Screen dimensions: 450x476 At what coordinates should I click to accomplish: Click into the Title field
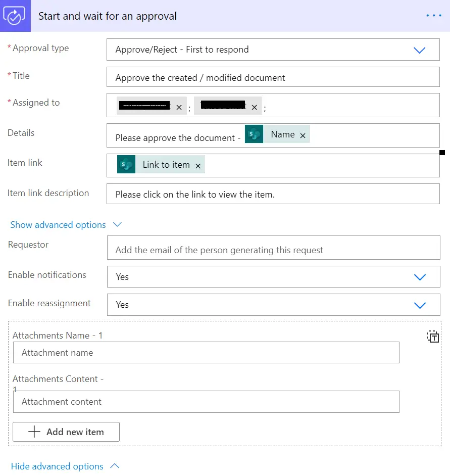(x=273, y=78)
